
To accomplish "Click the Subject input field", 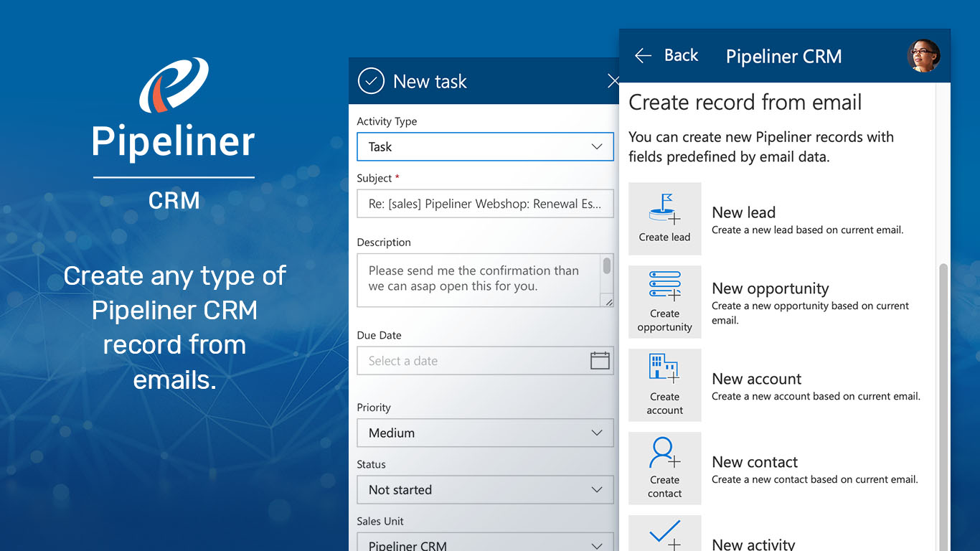I will click(485, 204).
